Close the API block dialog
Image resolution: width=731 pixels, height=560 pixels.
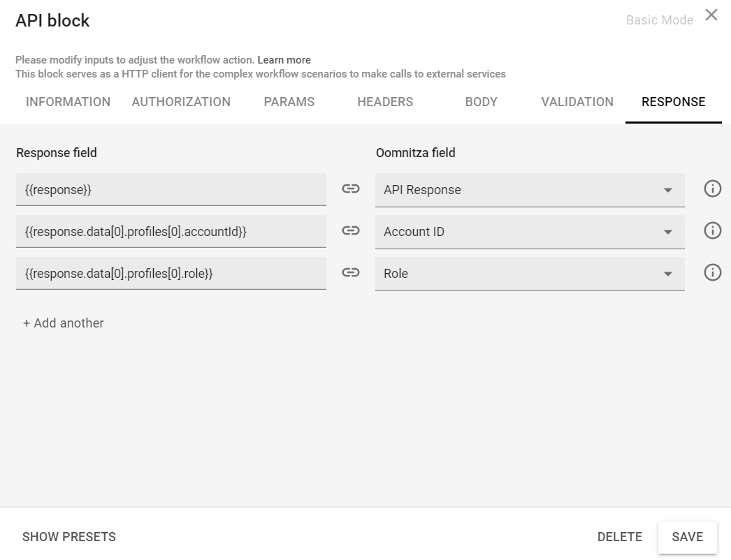711,15
